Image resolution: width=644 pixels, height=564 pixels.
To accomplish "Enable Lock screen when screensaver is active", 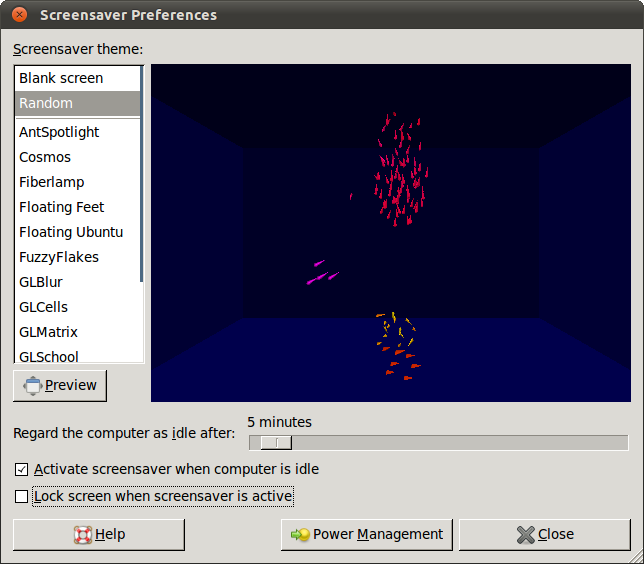I will 22,496.
